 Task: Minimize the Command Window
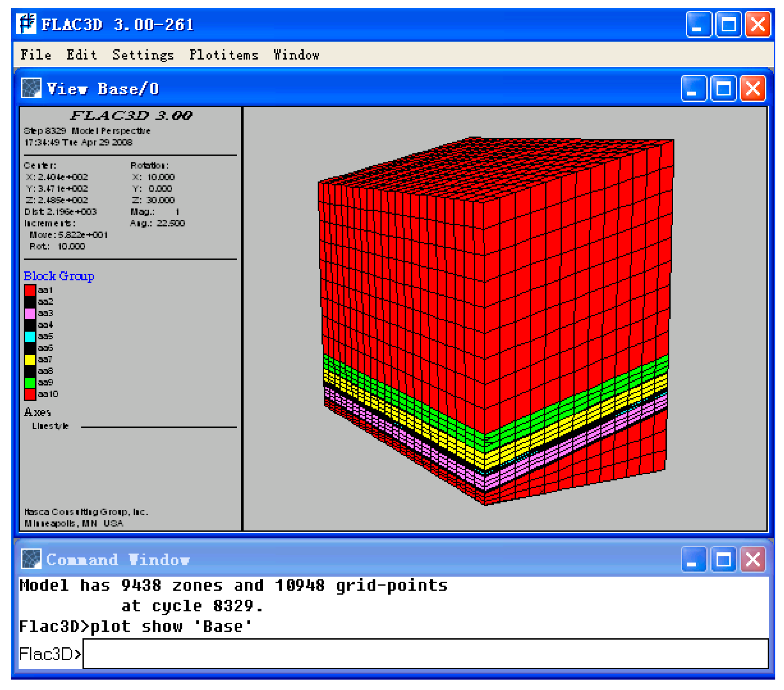pyautogui.click(x=694, y=560)
